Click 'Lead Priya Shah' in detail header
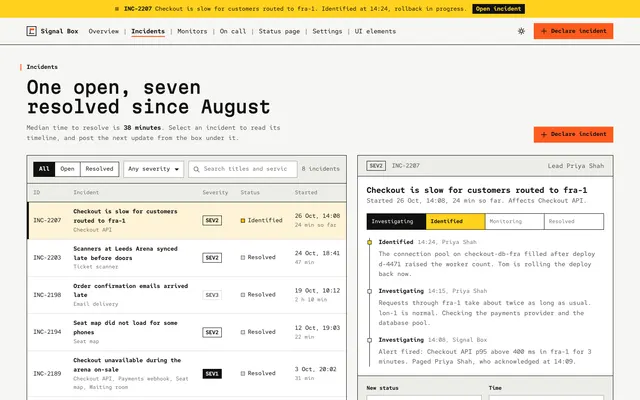 coord(576,166)
